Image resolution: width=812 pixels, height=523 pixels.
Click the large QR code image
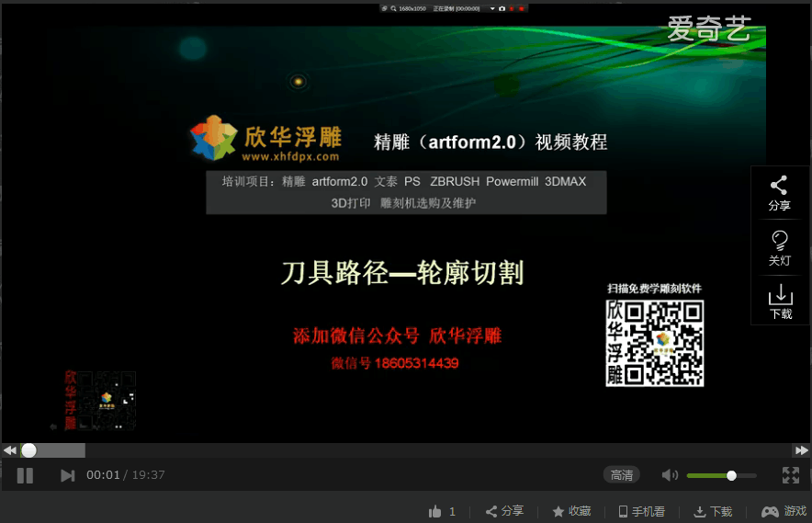coord(655,343)
